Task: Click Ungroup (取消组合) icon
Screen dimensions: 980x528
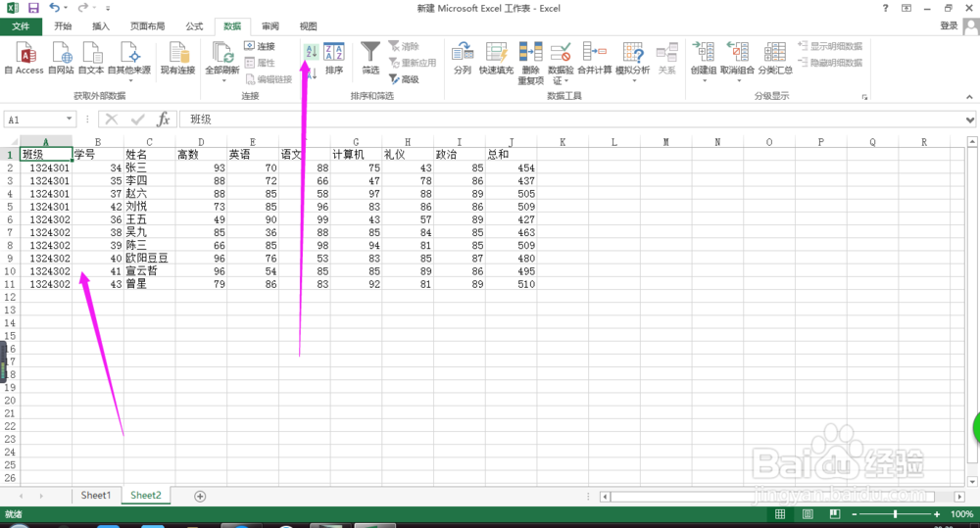Action: [x=738, y=52]
